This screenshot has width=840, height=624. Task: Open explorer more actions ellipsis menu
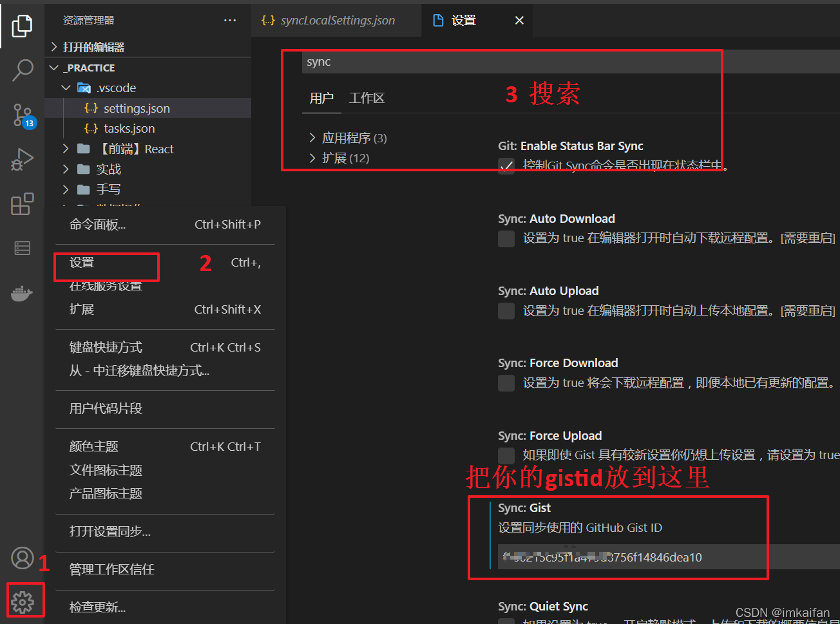tap(230, 21)
